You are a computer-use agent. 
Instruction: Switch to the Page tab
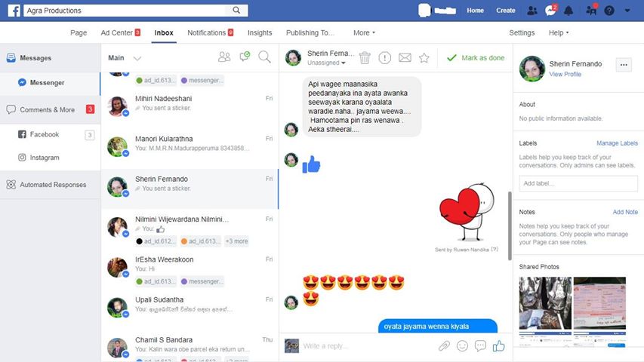point(79,33)
